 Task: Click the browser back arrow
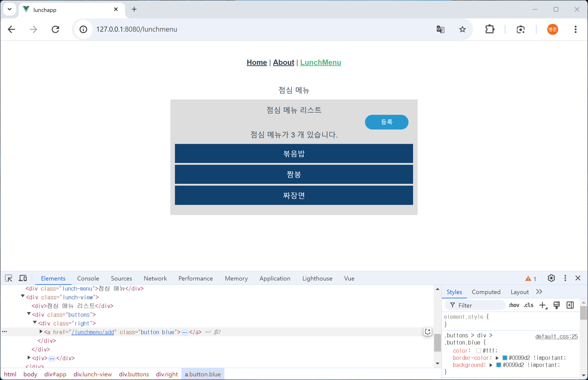pos(12,29)
